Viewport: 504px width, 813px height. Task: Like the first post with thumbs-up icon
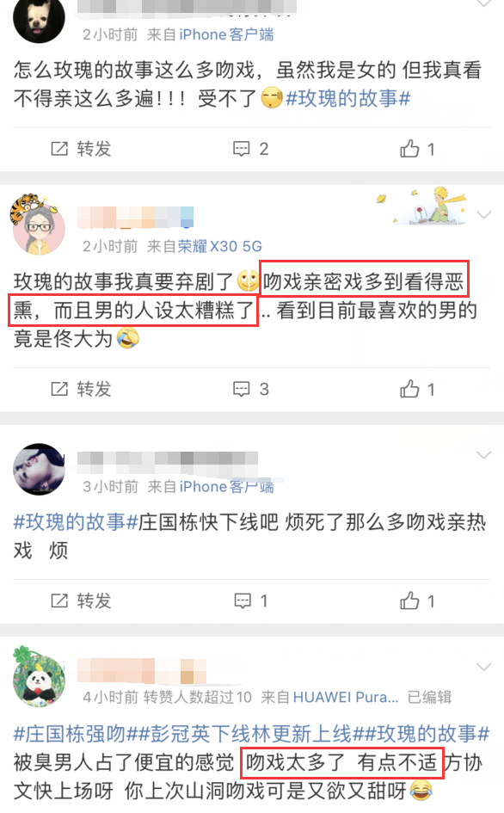(x=417, y=150)
